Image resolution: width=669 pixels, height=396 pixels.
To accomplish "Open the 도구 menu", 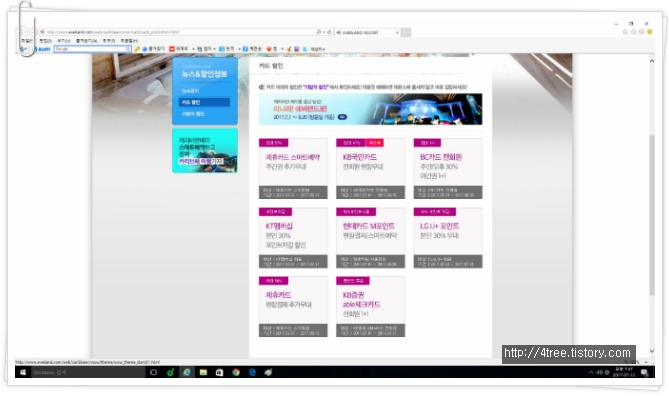I will [x=109, y=41].
